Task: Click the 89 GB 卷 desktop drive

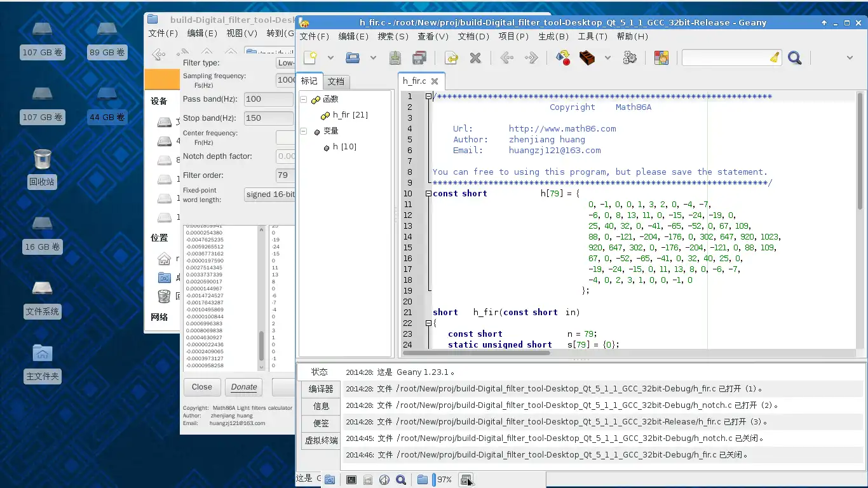Action: pos(107,39)
